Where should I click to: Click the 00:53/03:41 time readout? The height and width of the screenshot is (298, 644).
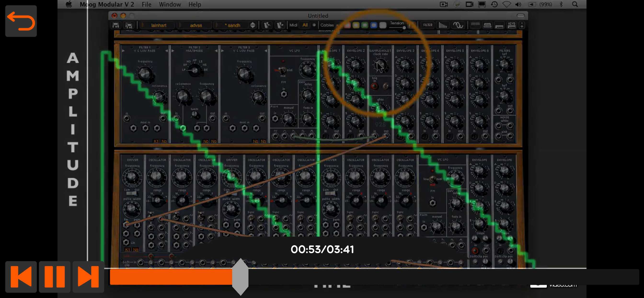(x=322, y=250)
